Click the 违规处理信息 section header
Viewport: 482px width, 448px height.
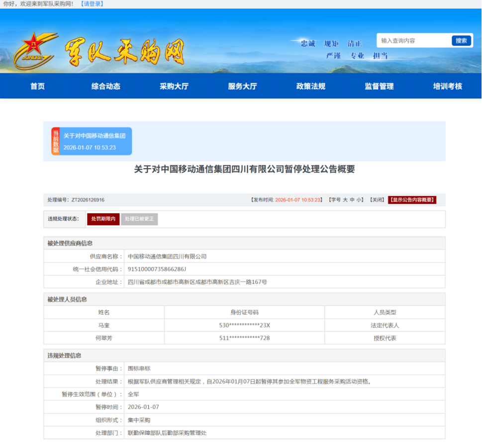[x=64, y=356]
